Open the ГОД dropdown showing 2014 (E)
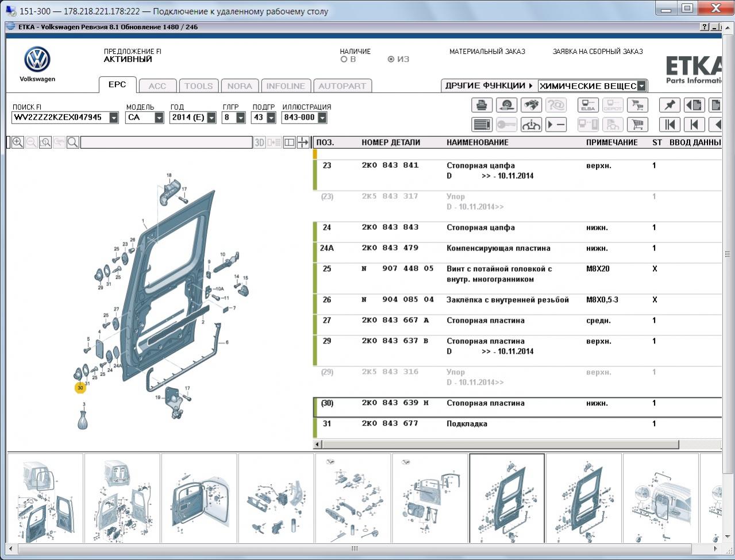735x560 pixels. [211, 118]
